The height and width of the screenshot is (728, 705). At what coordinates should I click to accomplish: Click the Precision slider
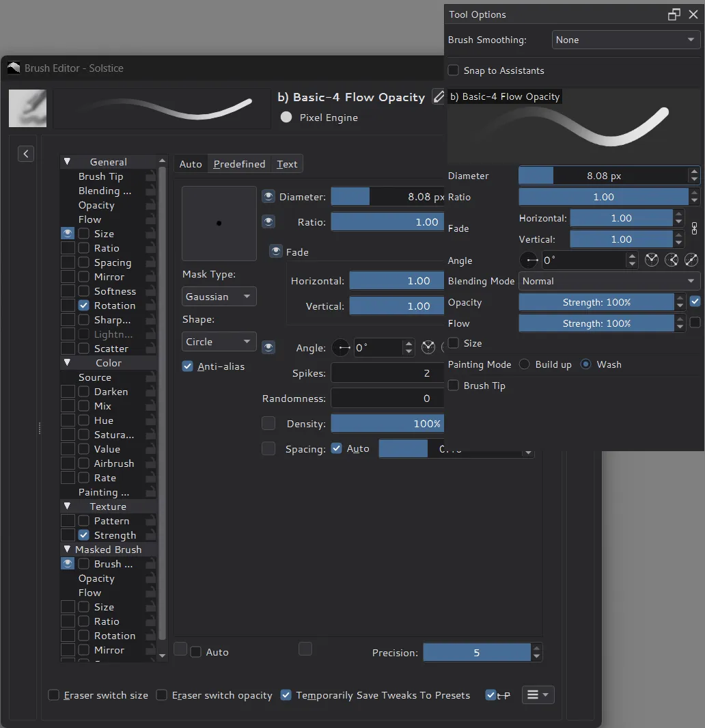pos(477,652)
